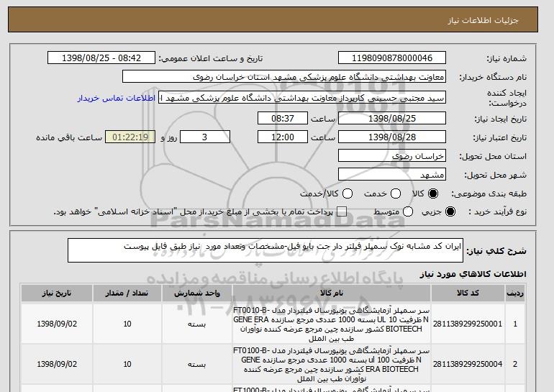
Task: Click the تعداد / مقدار column header
Action: tap(127, 293)
